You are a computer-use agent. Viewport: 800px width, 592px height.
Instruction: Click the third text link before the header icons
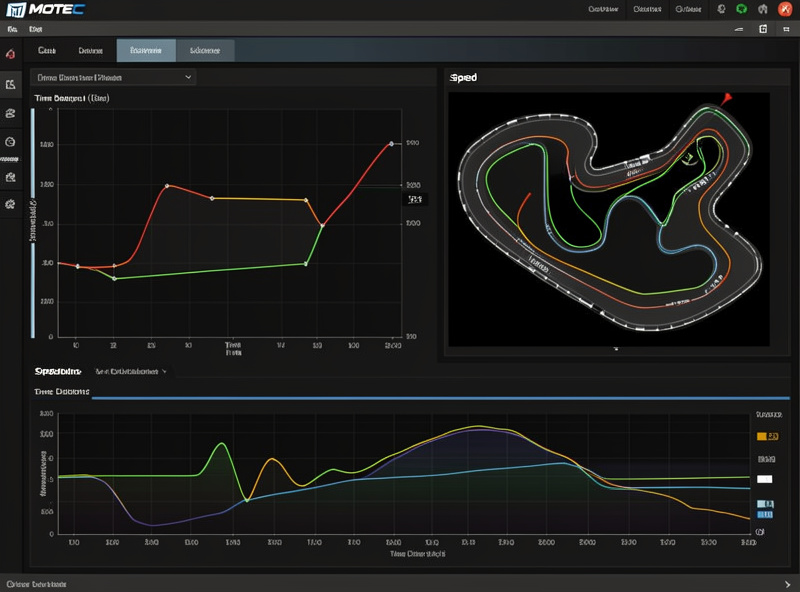tap(688, 9)
